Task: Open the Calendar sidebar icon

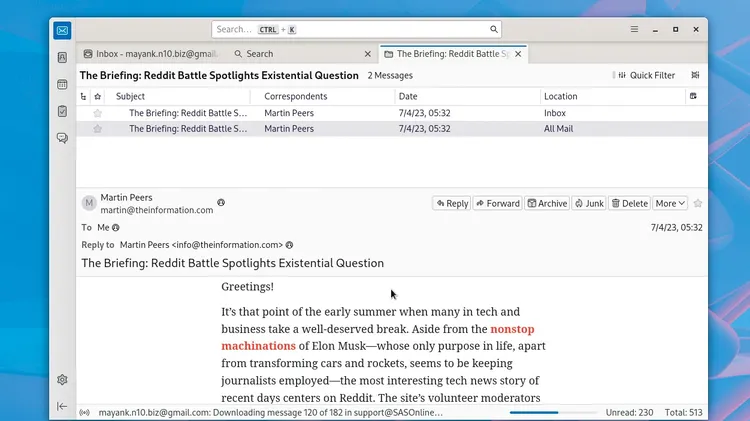Action: pyautogui.click(x=62, y=84)
